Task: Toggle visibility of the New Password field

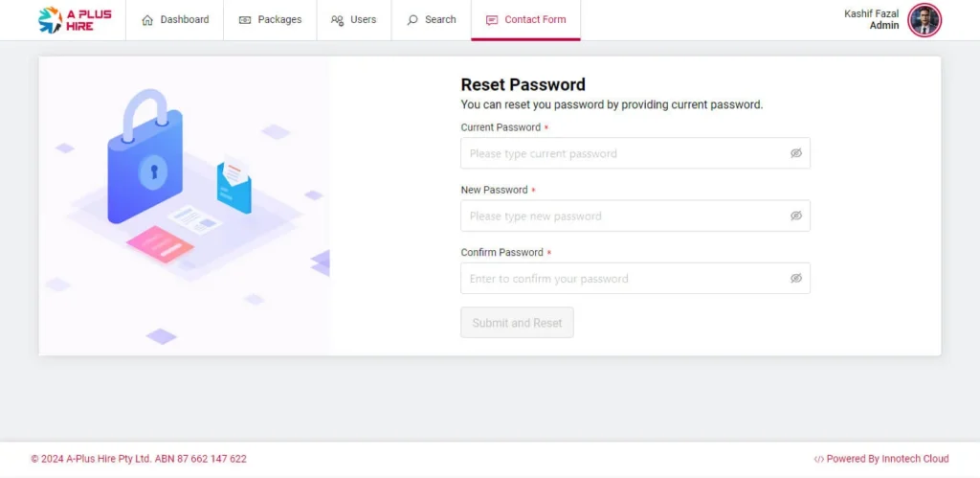Action: pos(795,216)
